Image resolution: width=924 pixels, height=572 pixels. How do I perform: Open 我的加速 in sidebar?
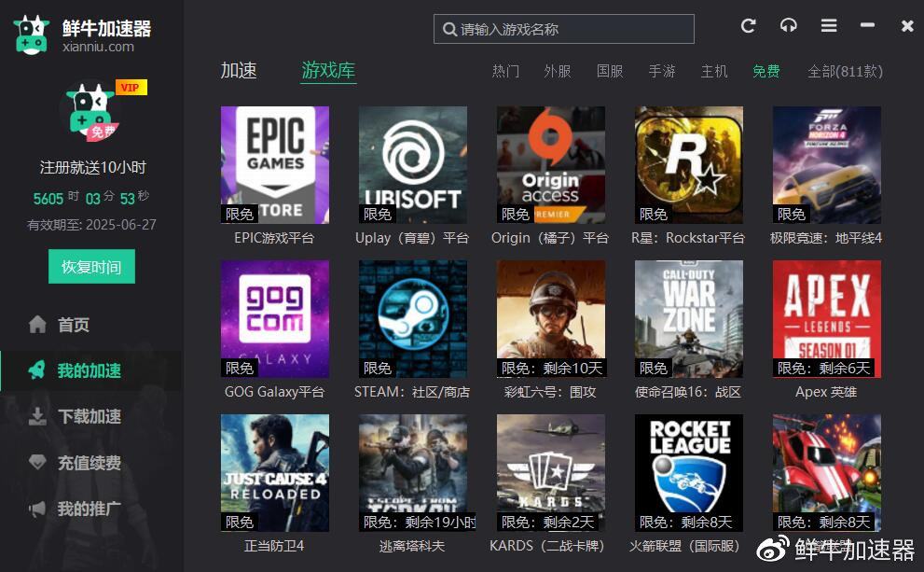(x=90, y=371)
